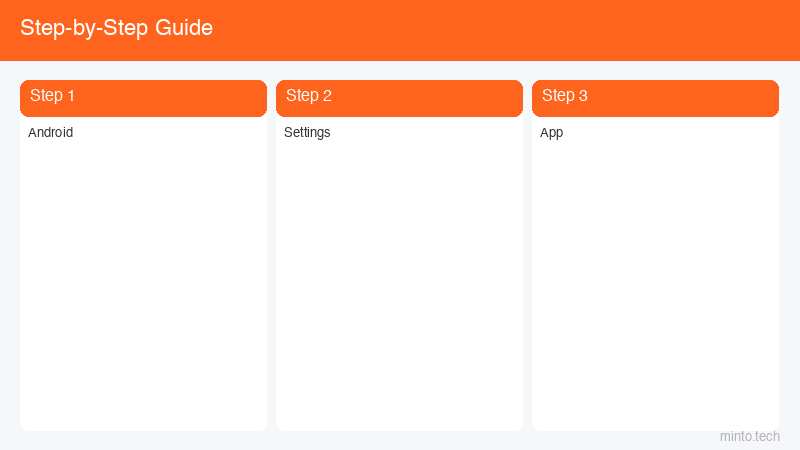Click the gap between Step 1 and Step 2 cards
Viewport: 800px width, 450px height.
(271, 255)
